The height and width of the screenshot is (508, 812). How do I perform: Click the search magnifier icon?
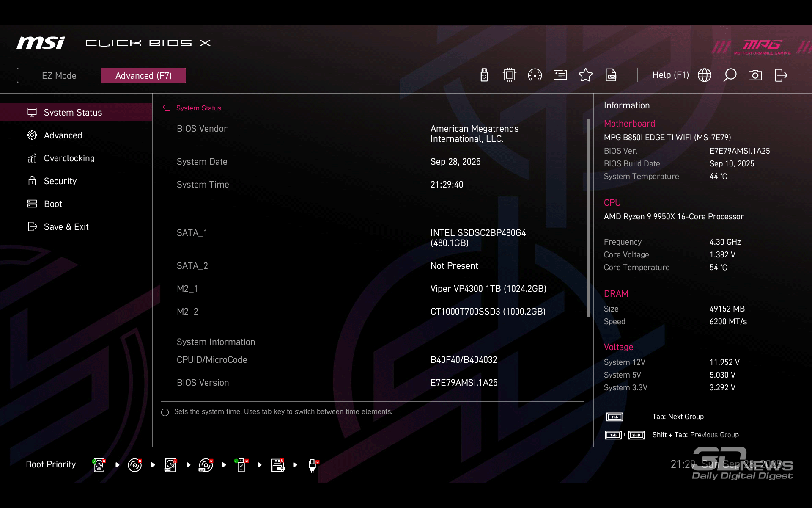pos(730,75)
